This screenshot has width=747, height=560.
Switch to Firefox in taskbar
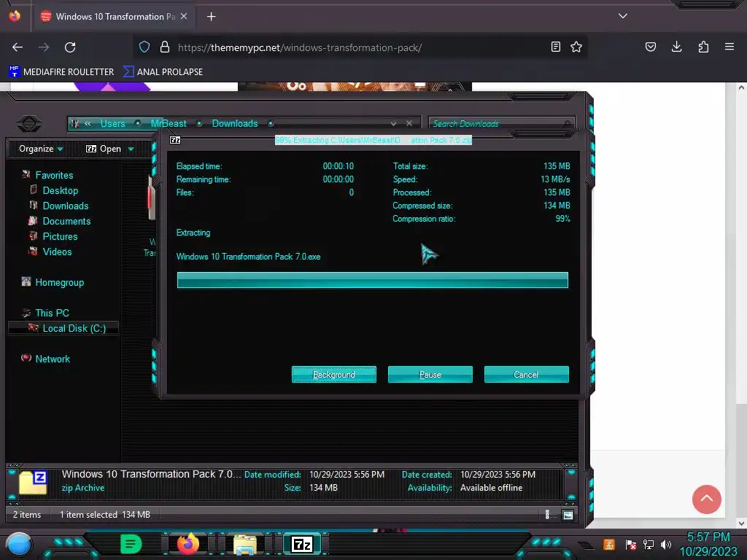tap(188, 544)
